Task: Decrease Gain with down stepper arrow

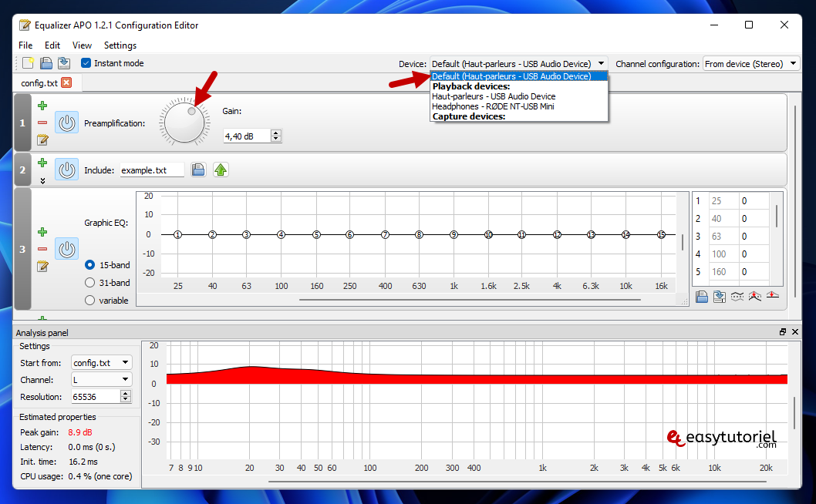Action: [276, 139]
